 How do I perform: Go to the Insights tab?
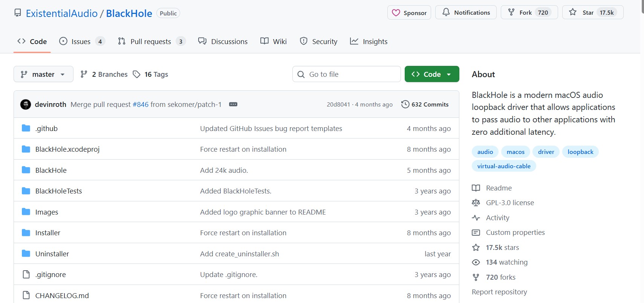pyautogui.click(x=369, y=41)
